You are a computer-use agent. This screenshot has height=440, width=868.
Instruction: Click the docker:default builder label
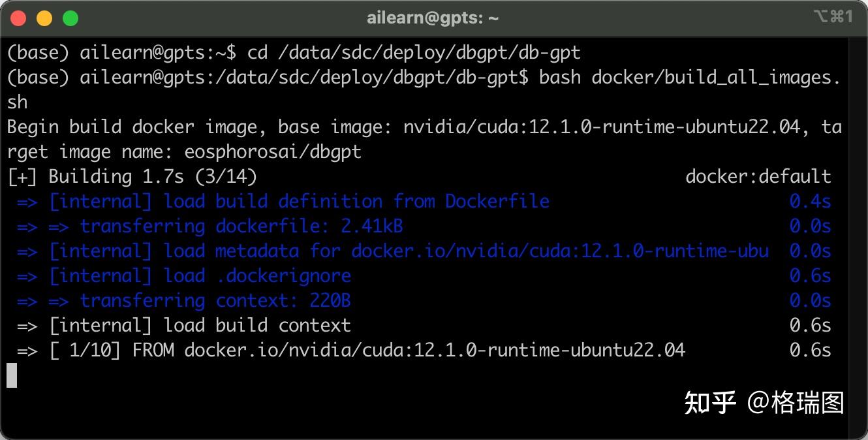[x=758, y=176]
